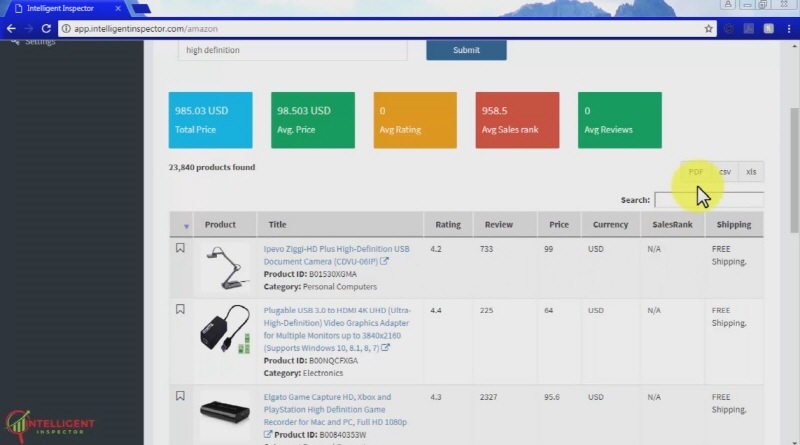The height and width of the screenshot is (445, 800).
Task: Click the Elgato capture device thumbnail
Action: 225,412
